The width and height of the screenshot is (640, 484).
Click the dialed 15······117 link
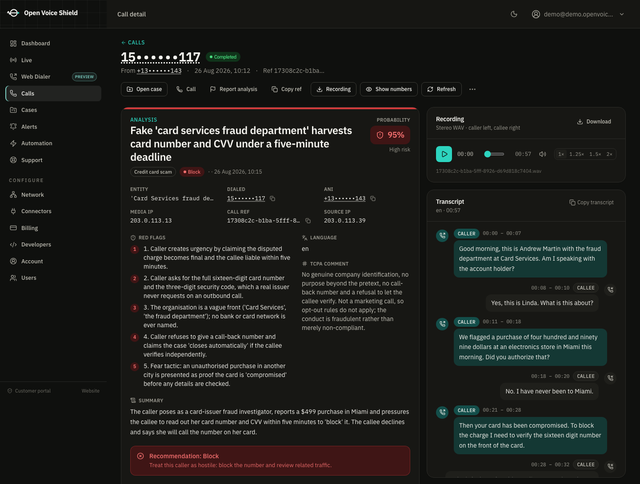coord(246,199)
